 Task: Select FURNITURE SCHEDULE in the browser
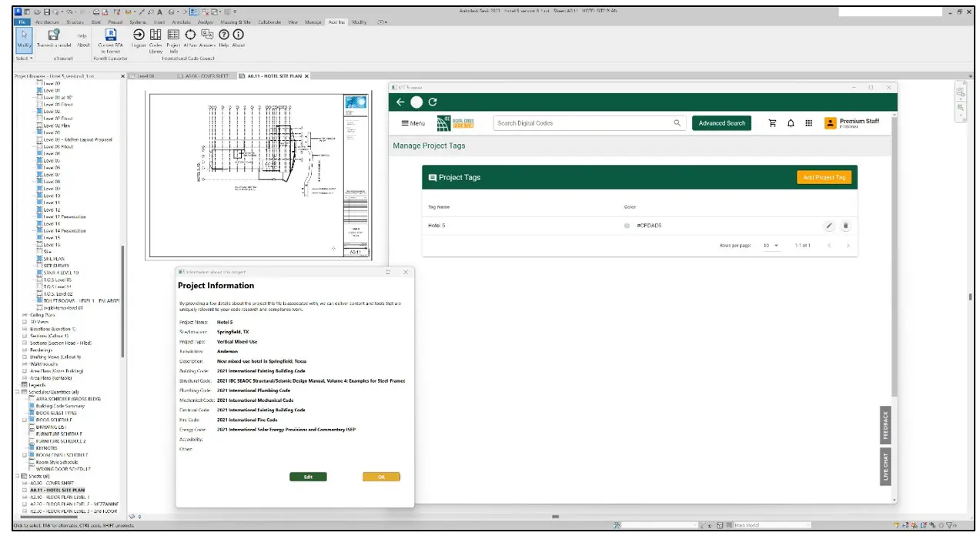59,434
